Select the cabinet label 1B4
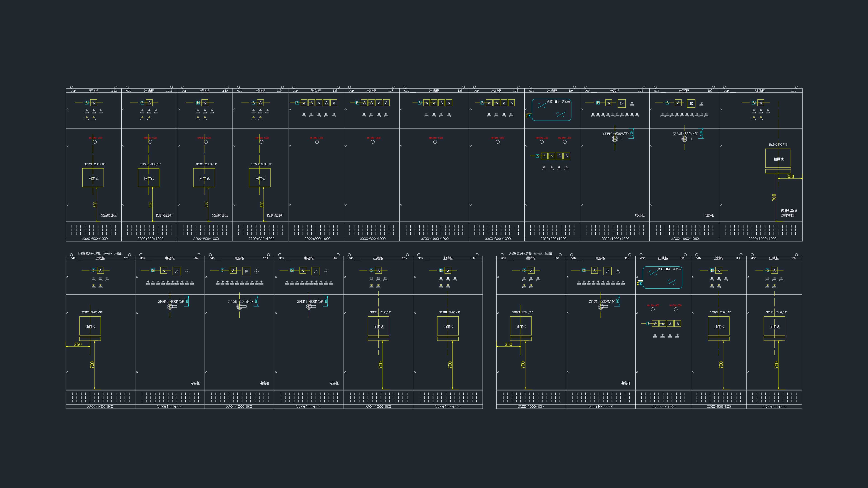Image resolution: width=868 pixels, height=488 pixels. click(571, 91)
